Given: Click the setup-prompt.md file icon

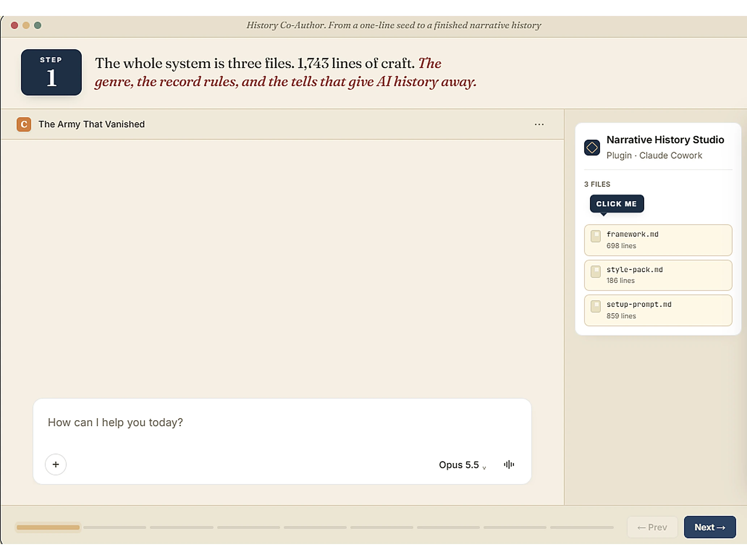Looking at the screenshot, I should [x=595, y=306].
